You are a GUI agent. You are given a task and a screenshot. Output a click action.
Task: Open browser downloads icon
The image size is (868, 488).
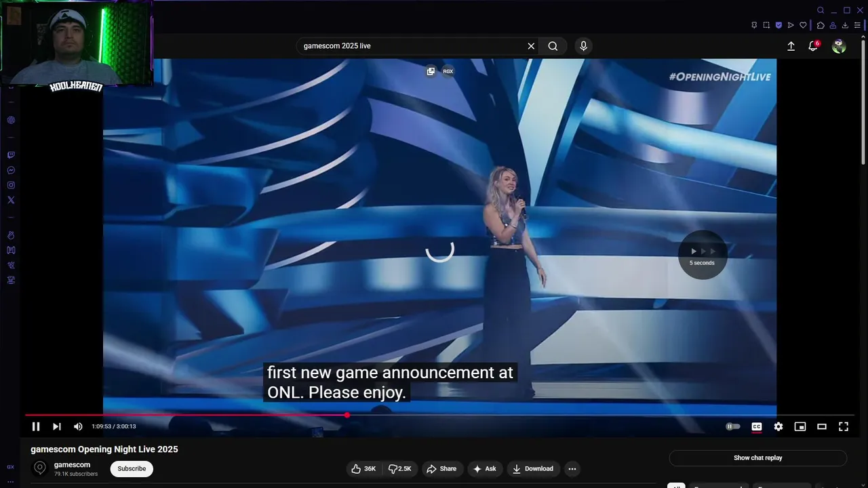845,25
